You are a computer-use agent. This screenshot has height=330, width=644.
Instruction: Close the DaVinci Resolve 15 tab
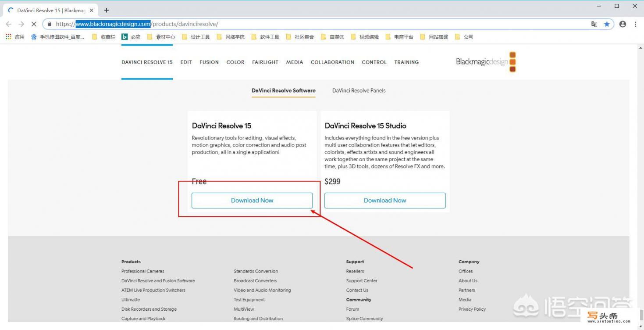pos(91,10)
